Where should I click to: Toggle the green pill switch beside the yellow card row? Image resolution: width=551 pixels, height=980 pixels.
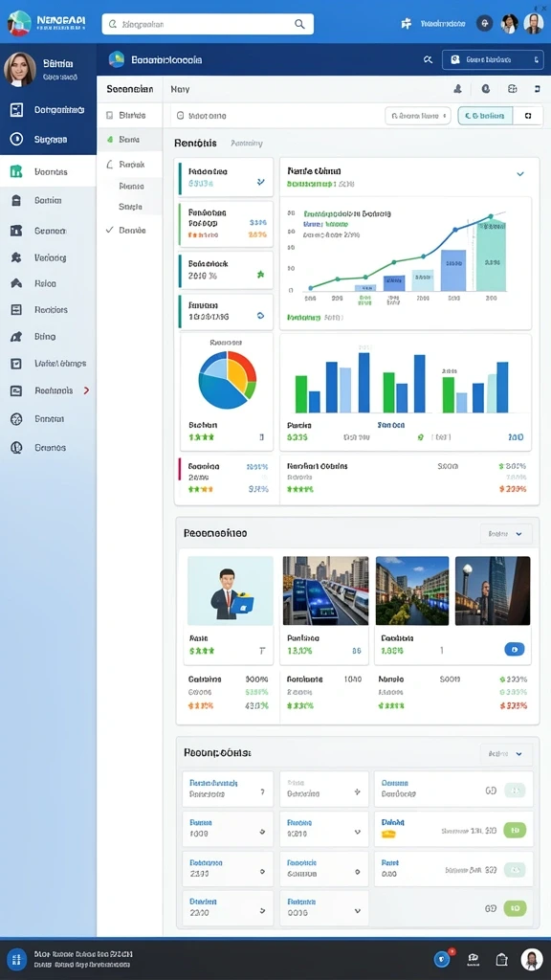tap(515, 830)
